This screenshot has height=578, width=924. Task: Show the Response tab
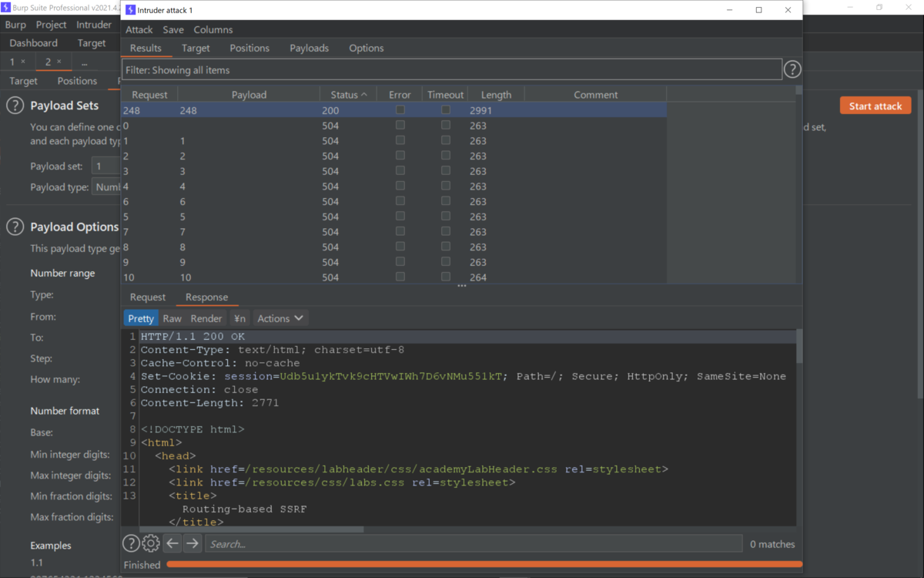click(x=206, y=297)
